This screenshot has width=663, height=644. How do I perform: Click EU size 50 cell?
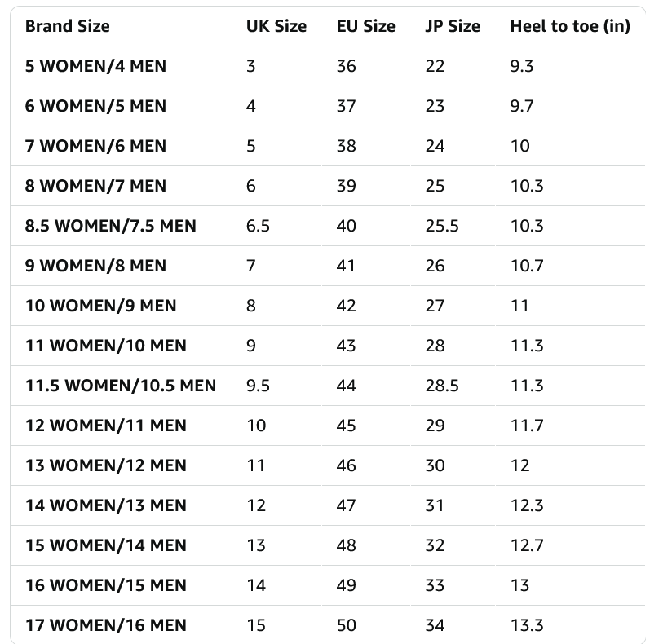point(347,625)
